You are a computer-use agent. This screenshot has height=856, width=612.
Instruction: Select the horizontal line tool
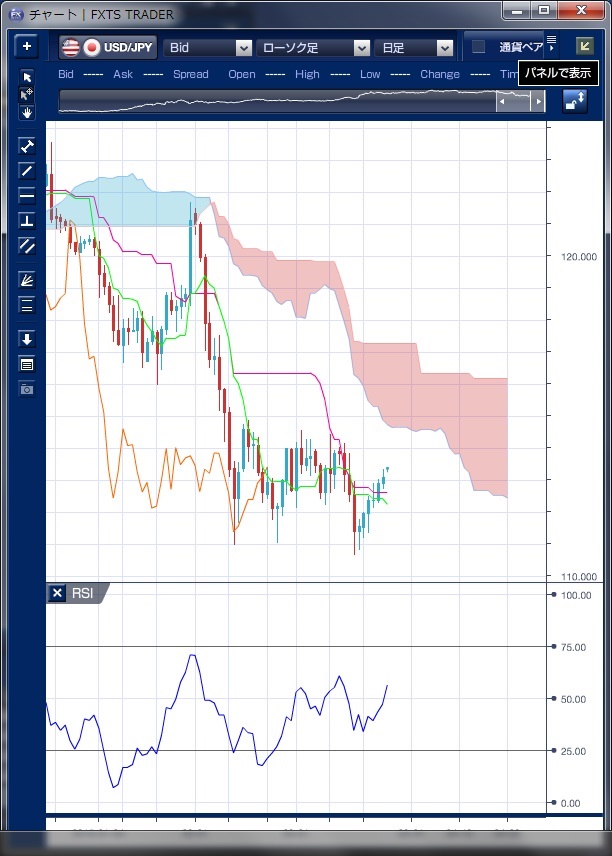[x=27, y=196]
